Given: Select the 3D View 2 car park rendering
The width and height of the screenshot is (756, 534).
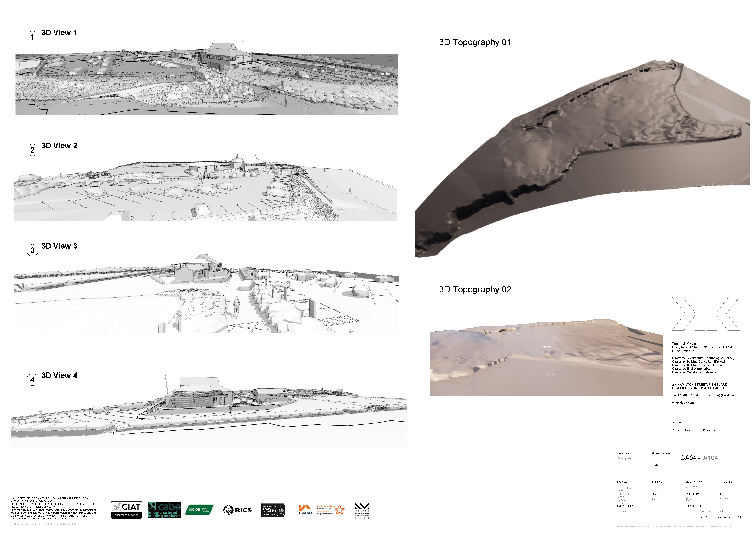Looking at the screenshot, I should 205,187.
